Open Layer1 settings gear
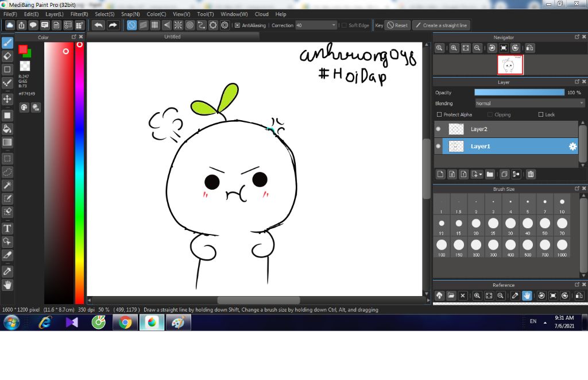 tap(572, 147)
